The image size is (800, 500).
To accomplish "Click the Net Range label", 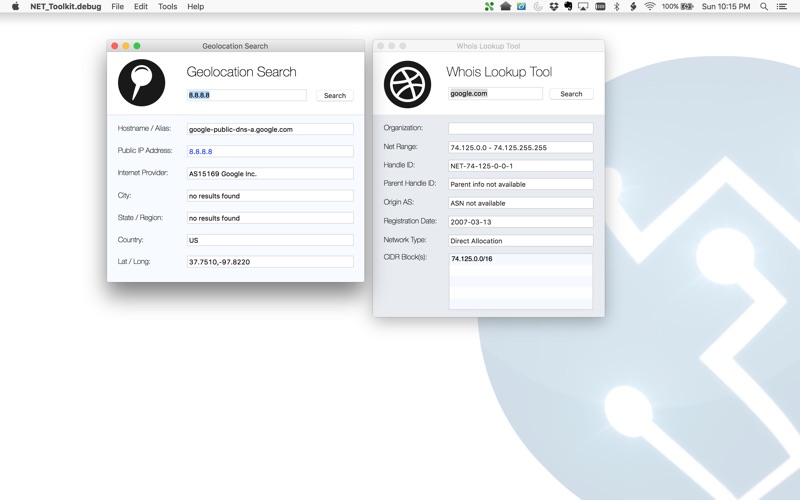I will [x=401, y=146].
